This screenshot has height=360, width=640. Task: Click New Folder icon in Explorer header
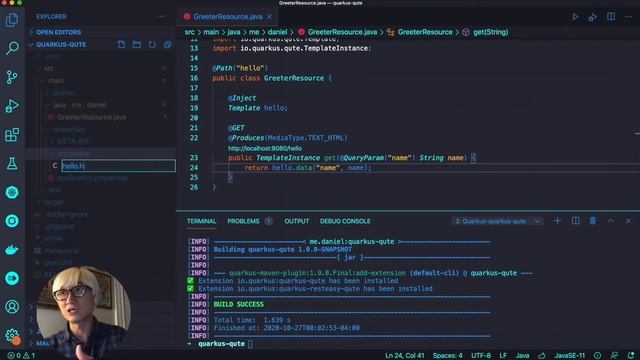[x=137, y=44]
